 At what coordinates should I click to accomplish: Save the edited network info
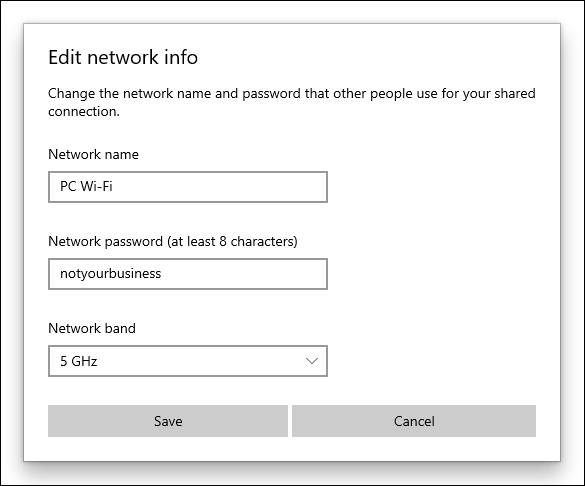pos(168,421)
